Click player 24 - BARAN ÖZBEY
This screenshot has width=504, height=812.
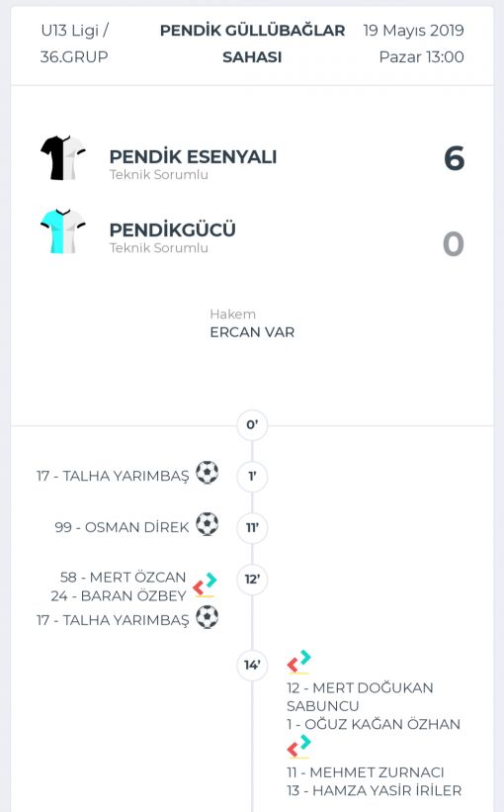pos(119,596)
